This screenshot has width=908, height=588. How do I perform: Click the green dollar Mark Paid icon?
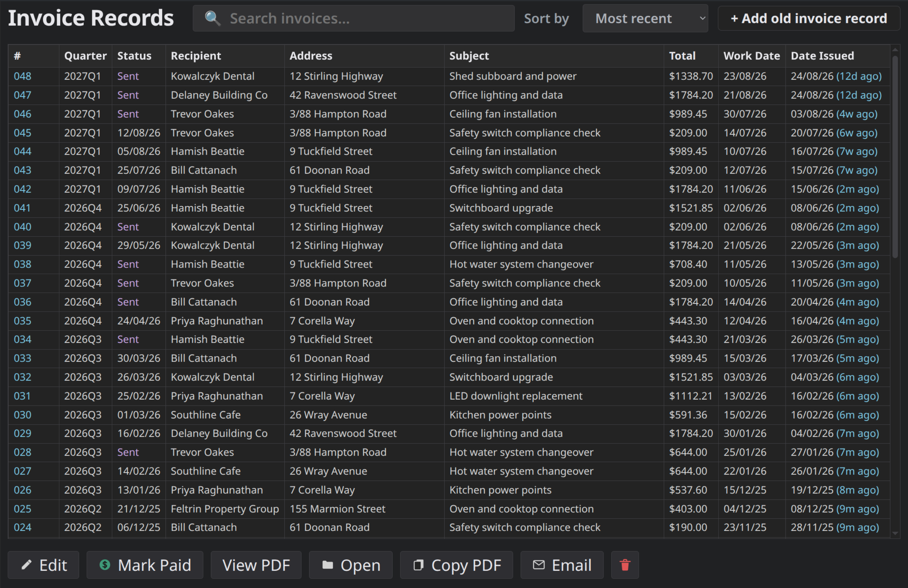pyautogui.click(x=105, y=565)
